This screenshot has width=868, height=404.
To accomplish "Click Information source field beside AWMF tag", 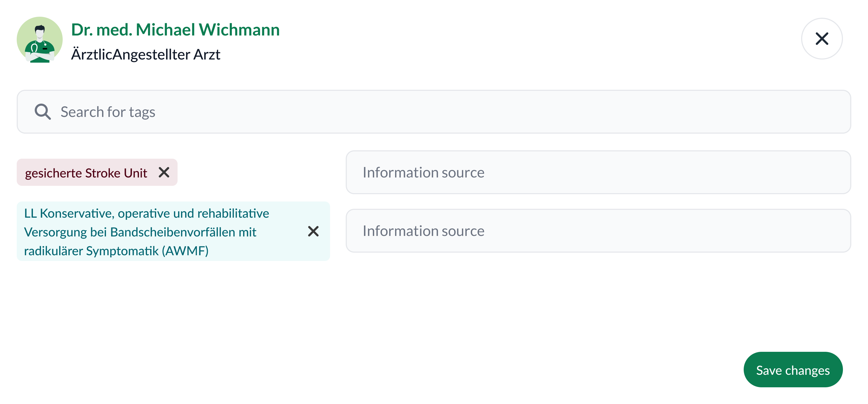I will tap(598, 231).
